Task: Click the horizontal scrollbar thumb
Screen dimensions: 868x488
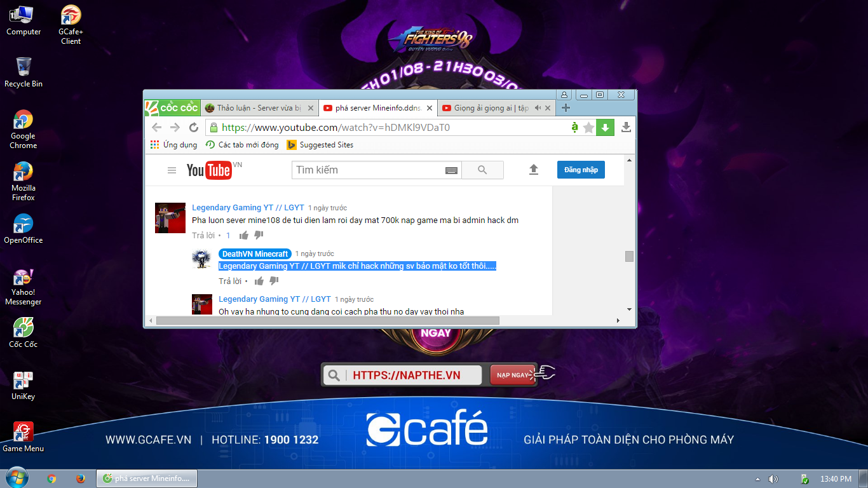Action: [x=327, y=320]
